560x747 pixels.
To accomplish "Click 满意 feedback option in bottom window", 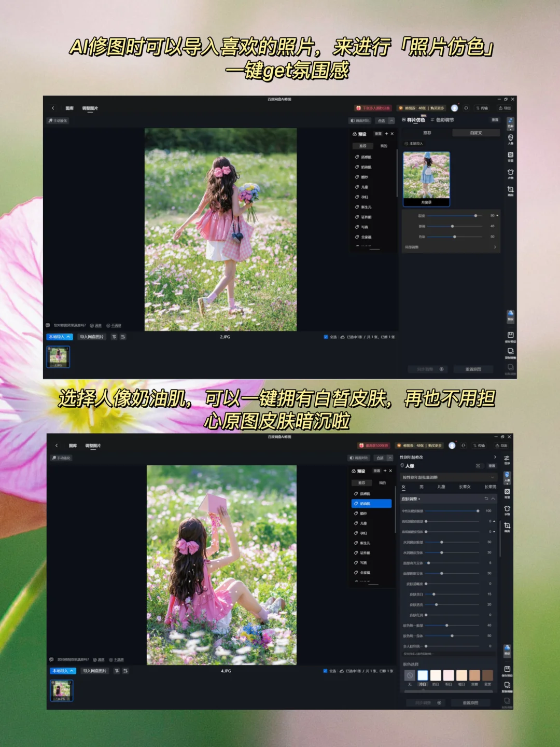I will (x=99, y=659).
